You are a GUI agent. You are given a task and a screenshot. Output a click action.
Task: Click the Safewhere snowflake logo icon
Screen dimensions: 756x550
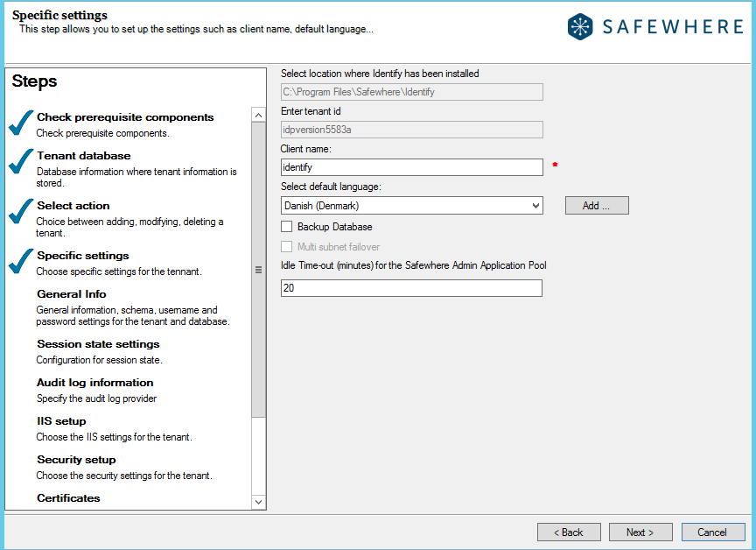[580, 26]
